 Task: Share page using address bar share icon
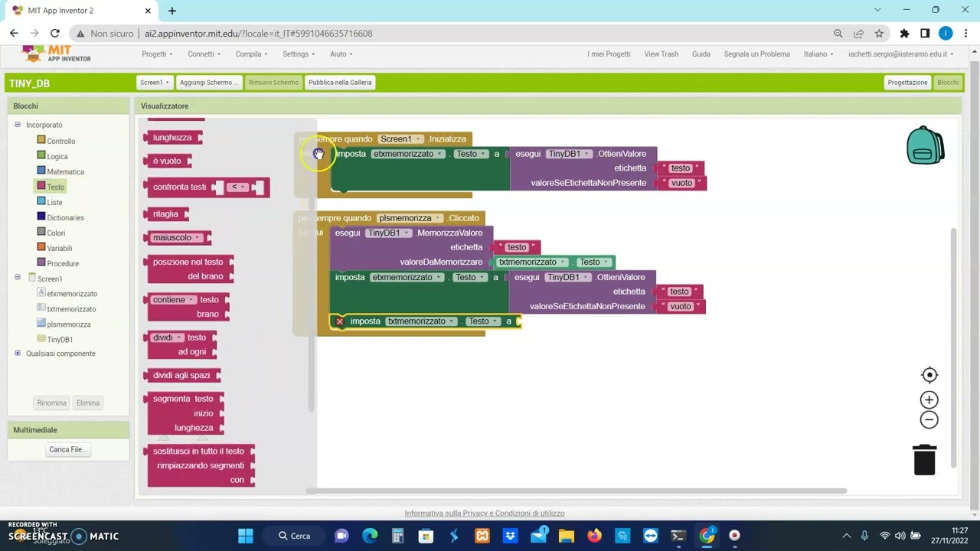pyautogui.click(x=858, y=34)
